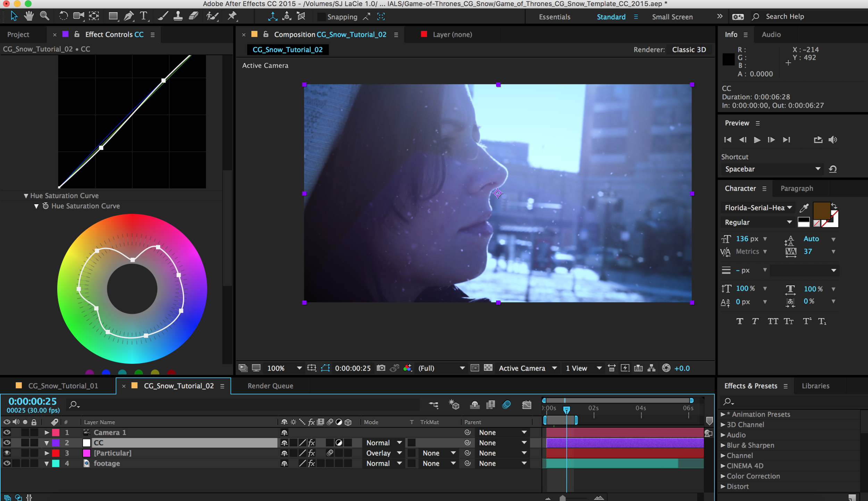Switch to the Audio panel tab
This screenshot has height=501, width=868.
click(x=771, y=34)
